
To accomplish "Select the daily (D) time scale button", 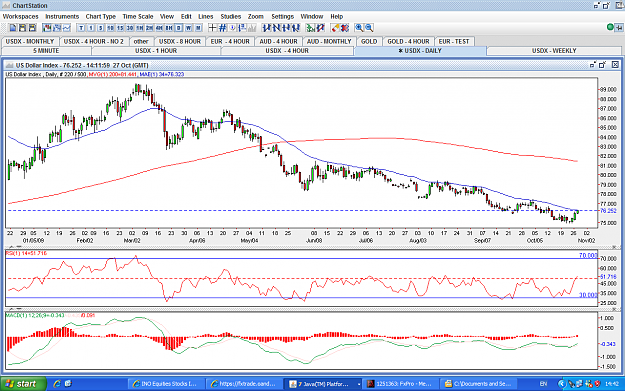I will coord(179,28).
